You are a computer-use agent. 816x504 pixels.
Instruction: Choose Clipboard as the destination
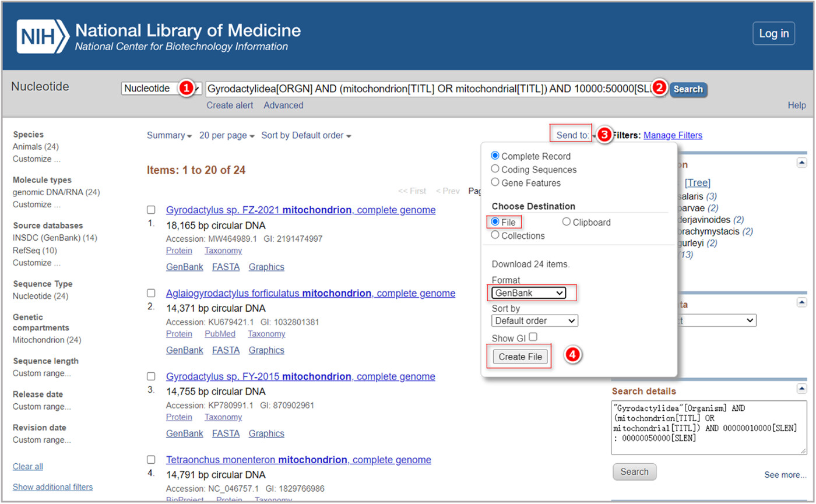566,222
